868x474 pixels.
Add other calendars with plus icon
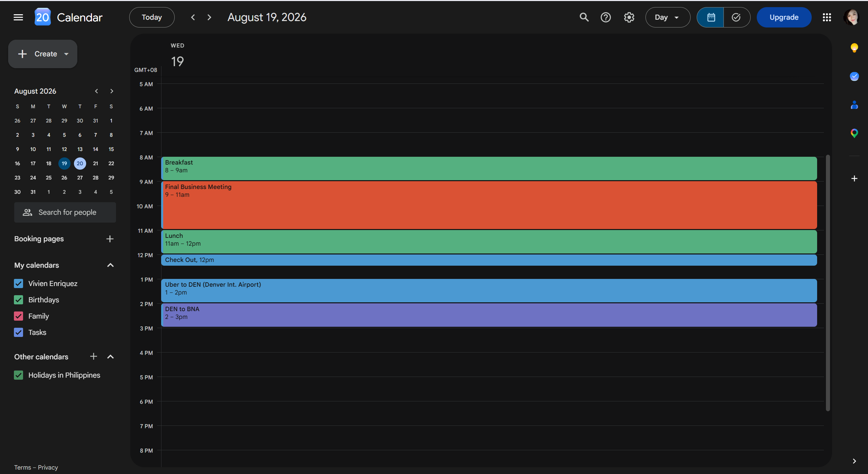[94, 356]
